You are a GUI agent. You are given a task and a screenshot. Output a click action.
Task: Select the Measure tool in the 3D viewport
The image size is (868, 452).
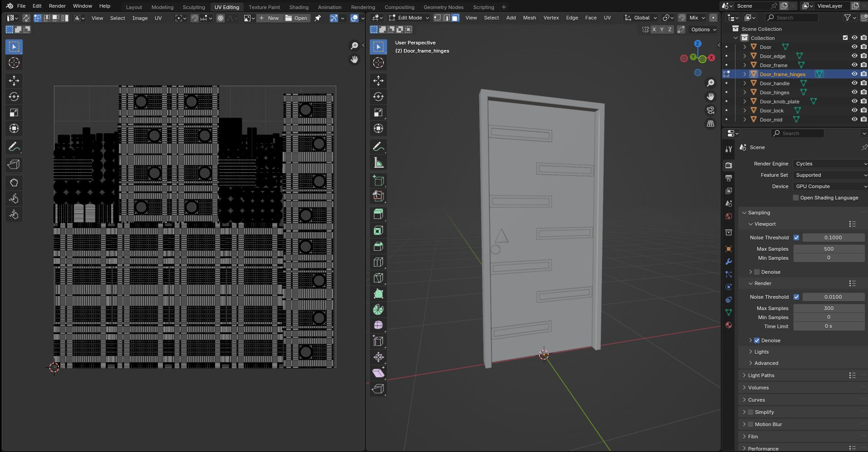click(378, 163)
